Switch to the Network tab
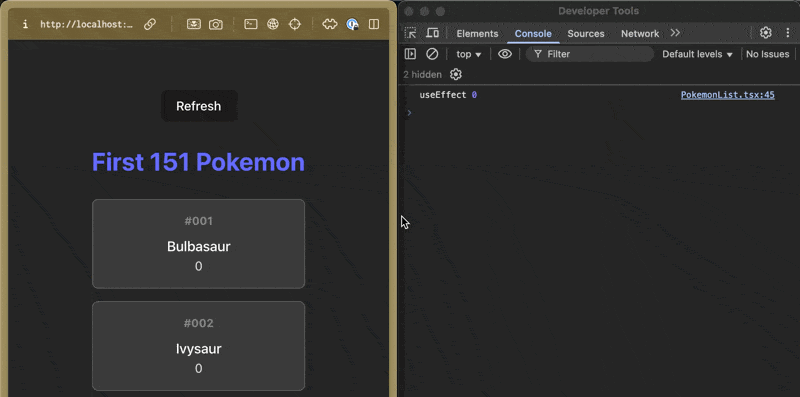This screenshot has width=800, height=397. (640, 34)
